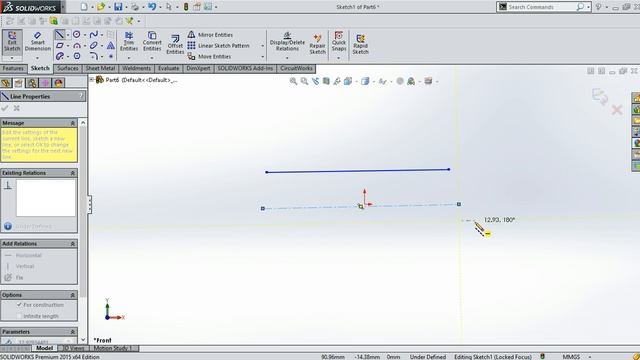This screenshot has height=360, width=640.
Task: Open Display/Delete Relations
Action: pyautogui.click(x=287, y=42)
